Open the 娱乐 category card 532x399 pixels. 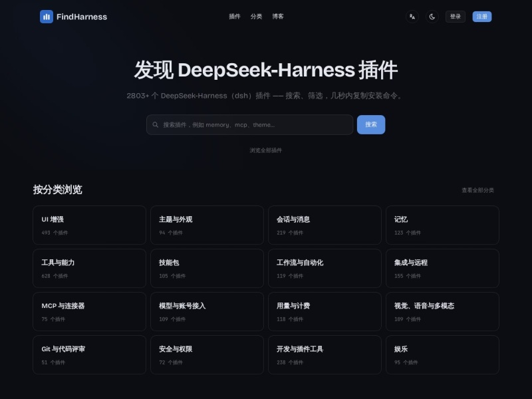pyautogui.click(x=442, y=355)
